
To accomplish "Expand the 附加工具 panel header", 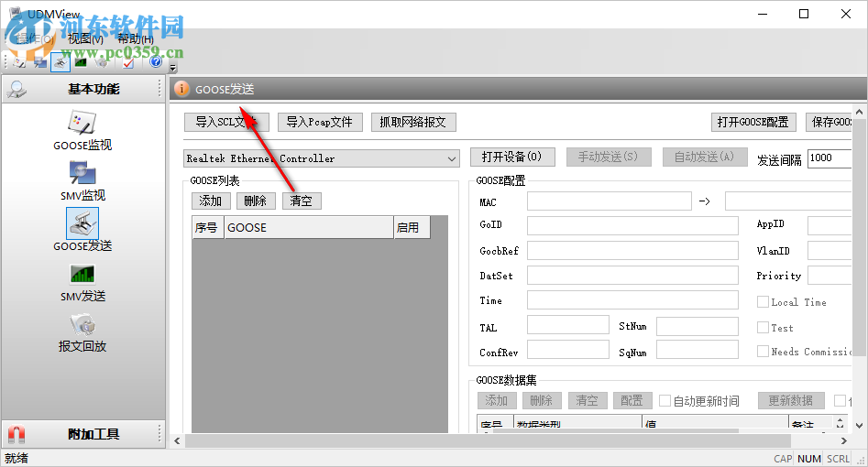I will tap(83, 434).
